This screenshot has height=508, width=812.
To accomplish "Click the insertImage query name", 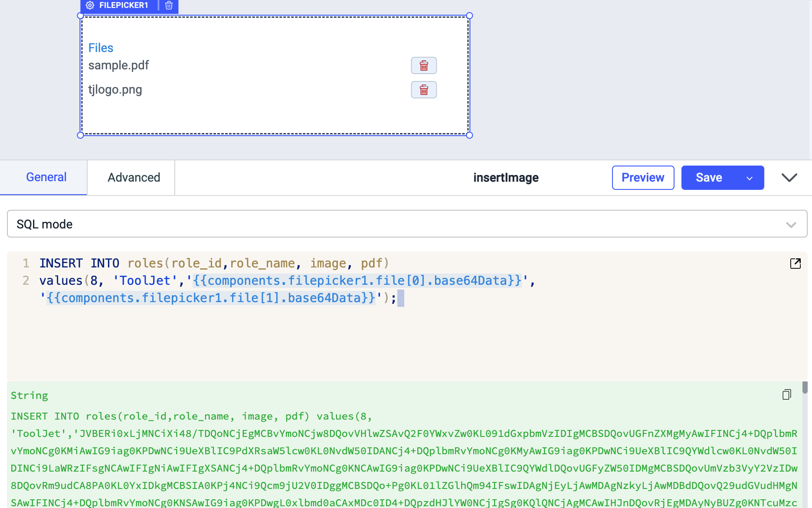I will [x=506, y=178].
